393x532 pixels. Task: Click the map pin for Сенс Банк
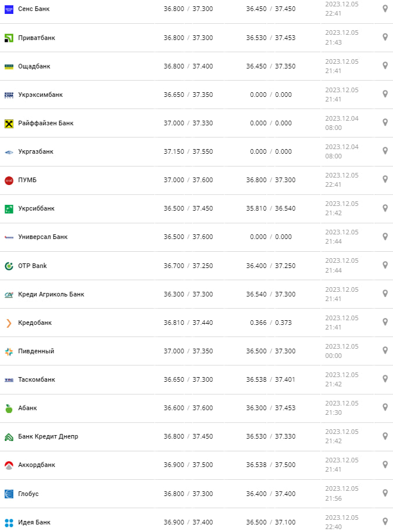(x=385, y=9)
